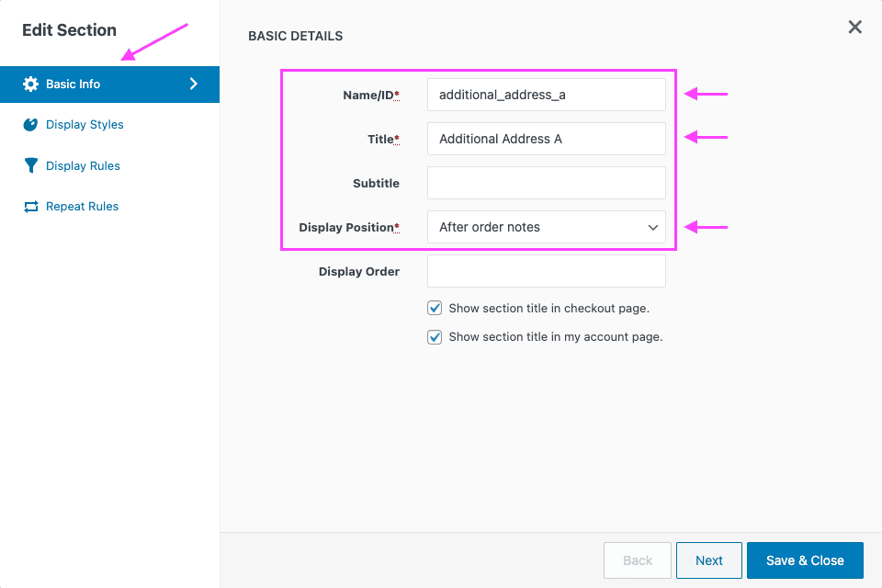Switch to the Display Rules section
Screen dimensions: 882x588
coord(82,165)
